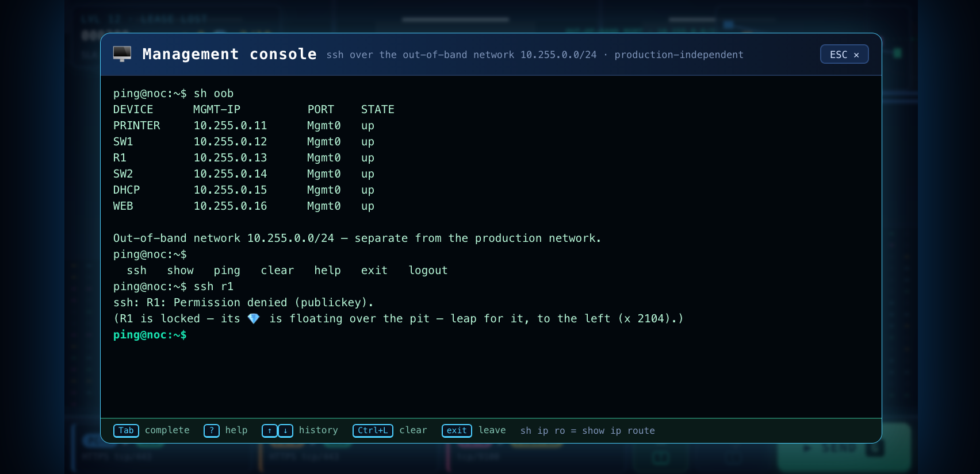Click the Tab key hint for complete
Screen dimensions: 980x474
coord(126,430)
